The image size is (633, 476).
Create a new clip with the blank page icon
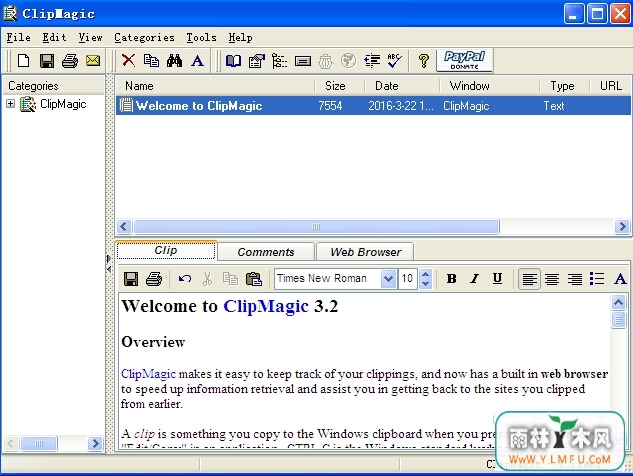[23, 61]
